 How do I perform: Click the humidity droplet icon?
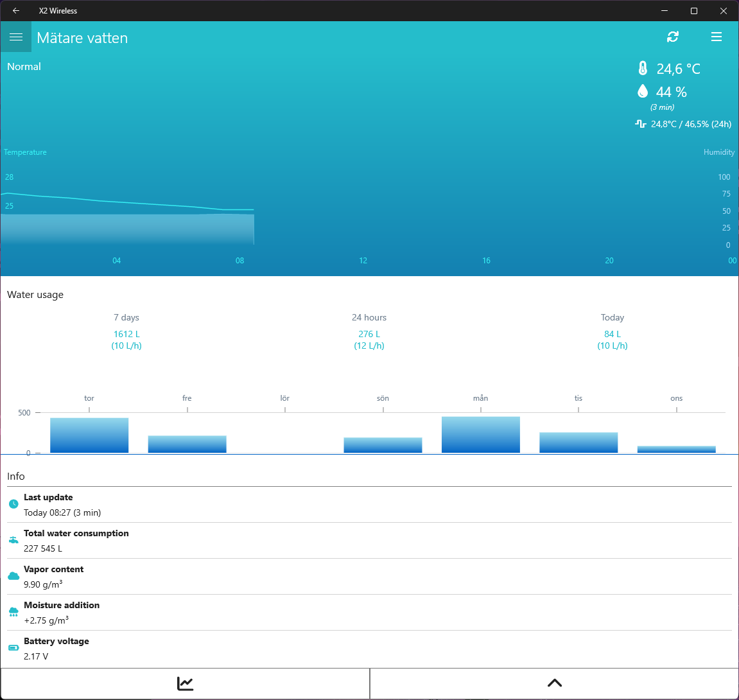[643, 91]
